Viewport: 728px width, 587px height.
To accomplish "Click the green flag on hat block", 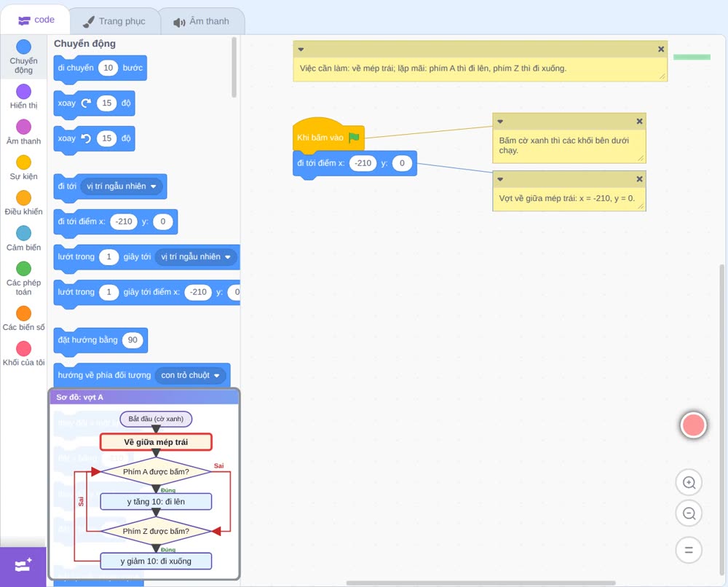I will pos(354,138).
